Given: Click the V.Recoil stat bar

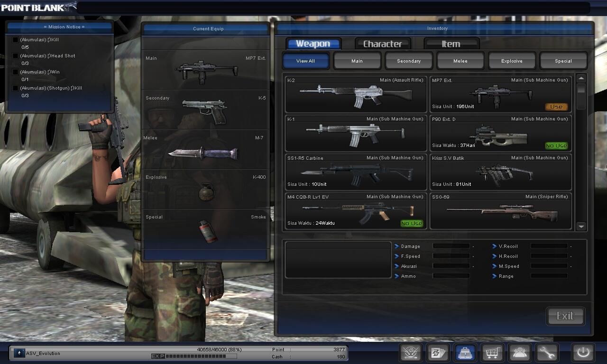Looking at the screenshot, I should point(549,246).
